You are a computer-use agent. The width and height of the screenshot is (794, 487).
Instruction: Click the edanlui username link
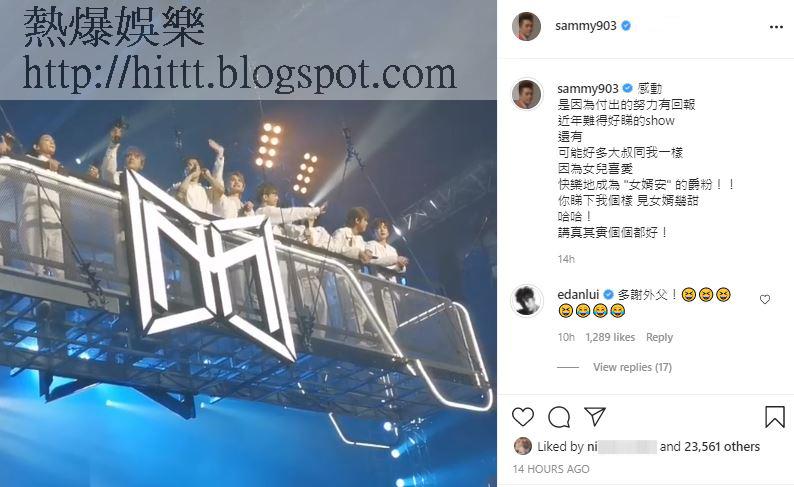[x=578, y=294]
